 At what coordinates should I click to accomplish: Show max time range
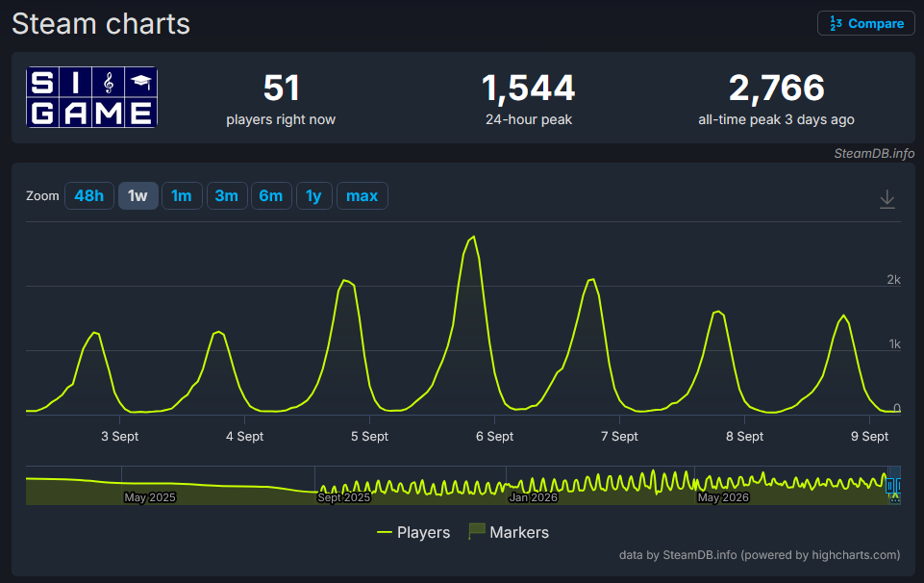coord(362,195)
